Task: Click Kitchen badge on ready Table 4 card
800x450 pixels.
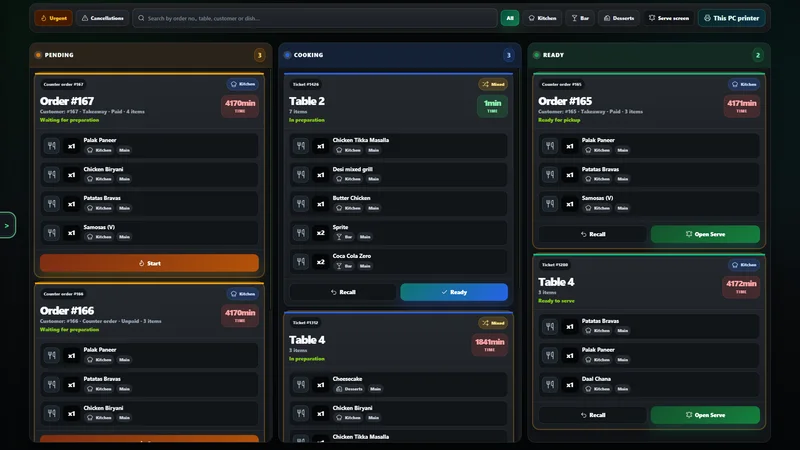Action: (x=744, y=265)
